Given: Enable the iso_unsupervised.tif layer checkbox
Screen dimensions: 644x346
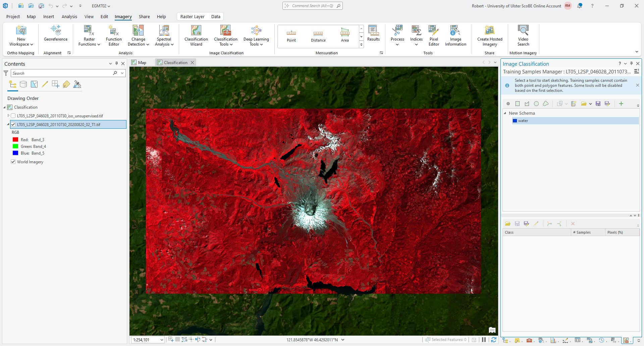Looking at the screenshot, I should pyautogui.click(x=13, y=116).
